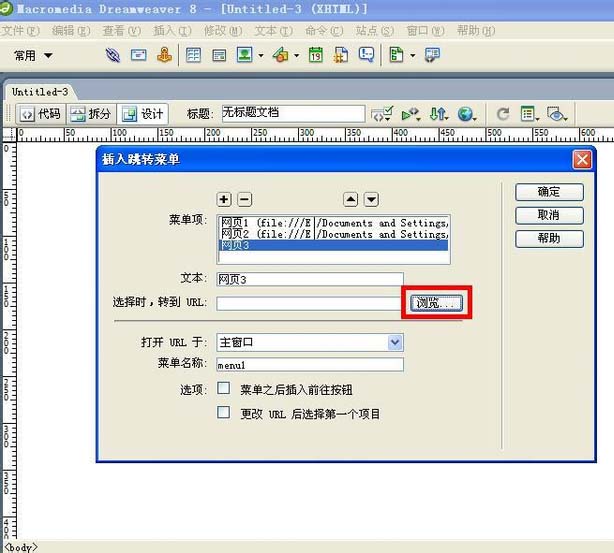Move selected item up in list
This screenshot has height=553, width=614.
click(350, 199)
